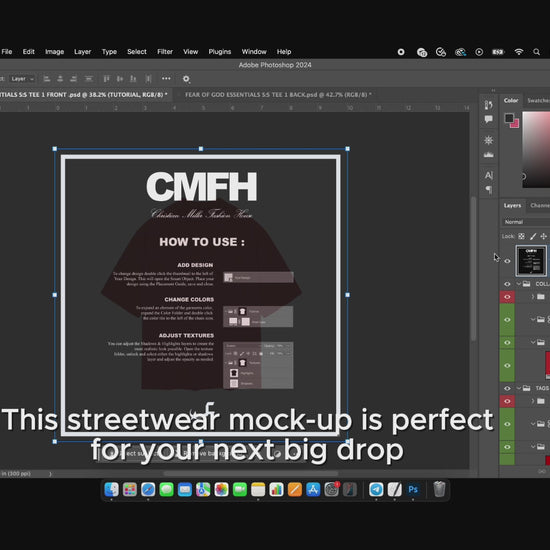Toggle eye on green layer directly above TAGS group
Screen dimensions: 550x550
(507, 365)
